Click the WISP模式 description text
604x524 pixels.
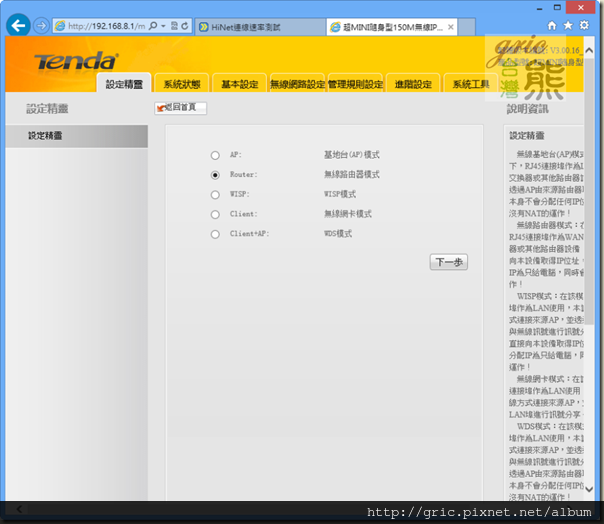[340, 194]
